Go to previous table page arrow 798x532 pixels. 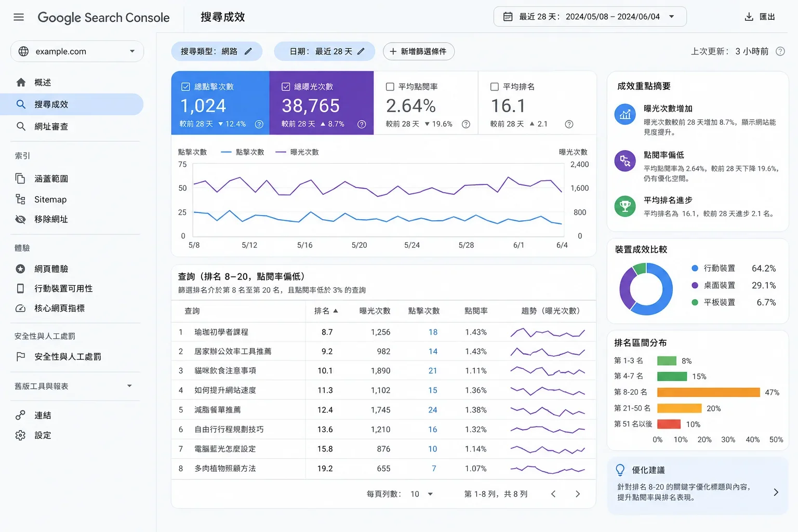(x=553, y=494)
